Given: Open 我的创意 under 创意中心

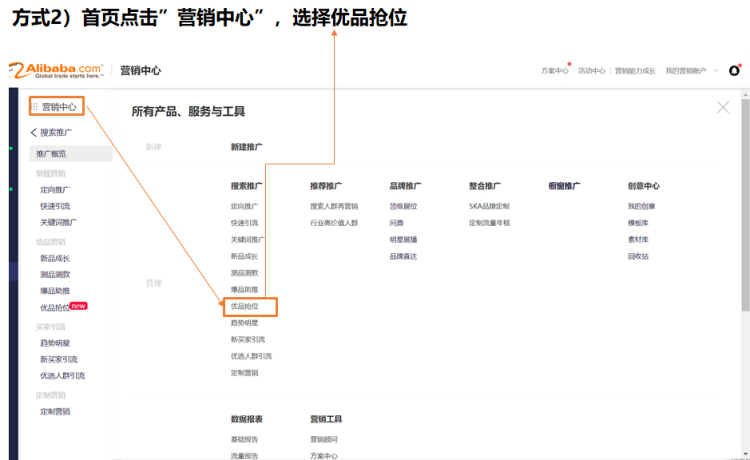Looking at the screenshot, I should [x=641, y=206].
